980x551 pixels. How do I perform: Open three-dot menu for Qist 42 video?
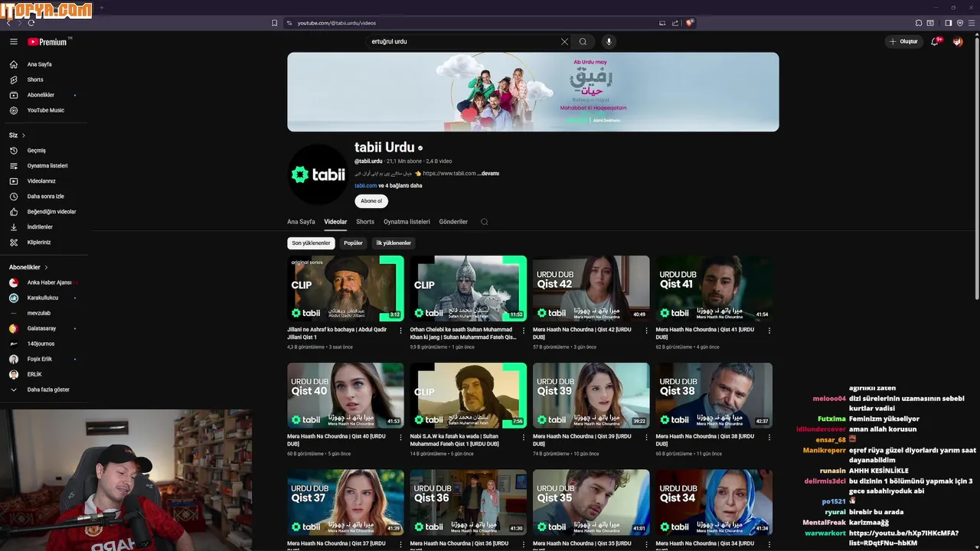coord(646,331)
